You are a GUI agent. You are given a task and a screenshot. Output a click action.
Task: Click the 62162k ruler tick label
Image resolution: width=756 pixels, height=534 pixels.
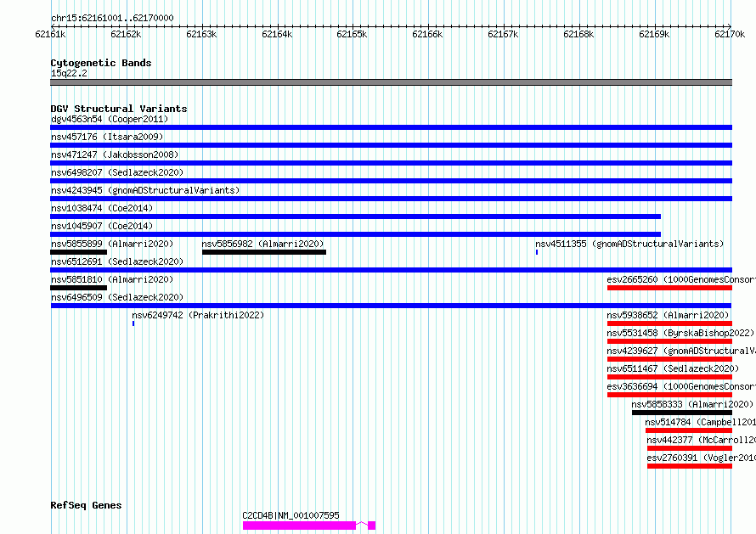click(126, 34)
